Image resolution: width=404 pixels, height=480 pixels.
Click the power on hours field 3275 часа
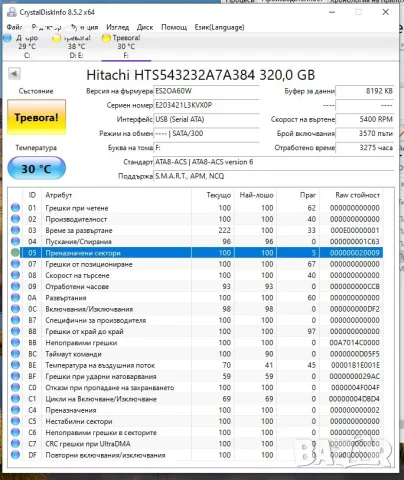pos(365,148)
